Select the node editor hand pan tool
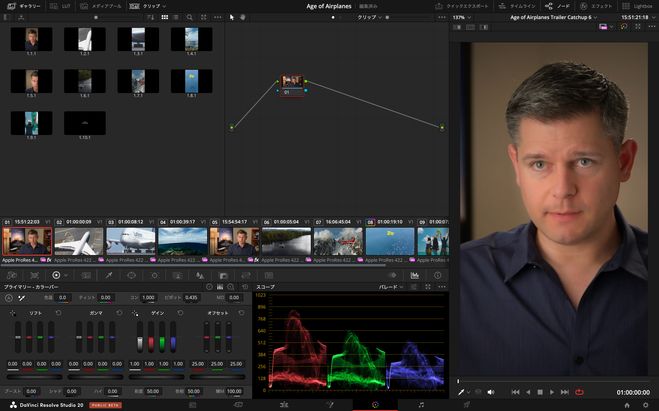 [243, 17]
